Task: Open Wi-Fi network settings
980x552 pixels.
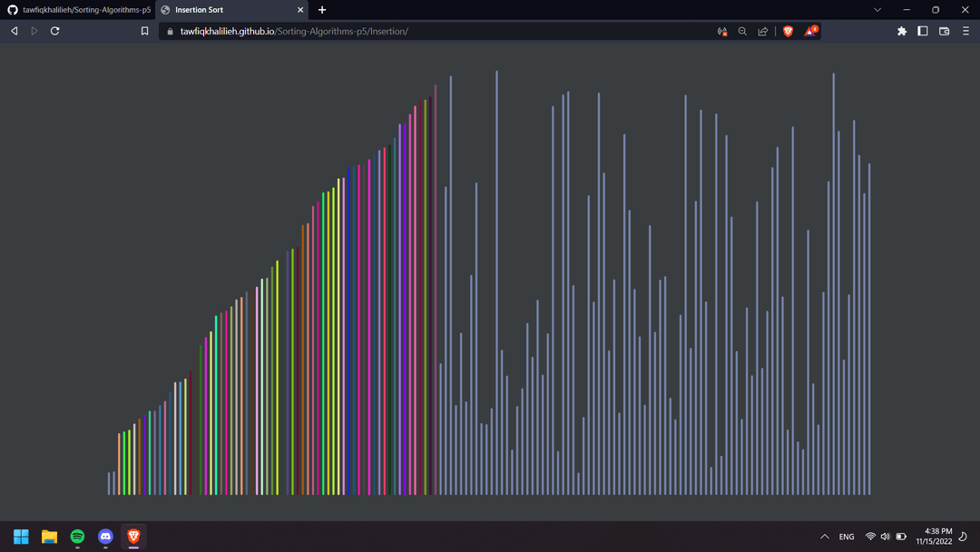Action: pos(870,537)
